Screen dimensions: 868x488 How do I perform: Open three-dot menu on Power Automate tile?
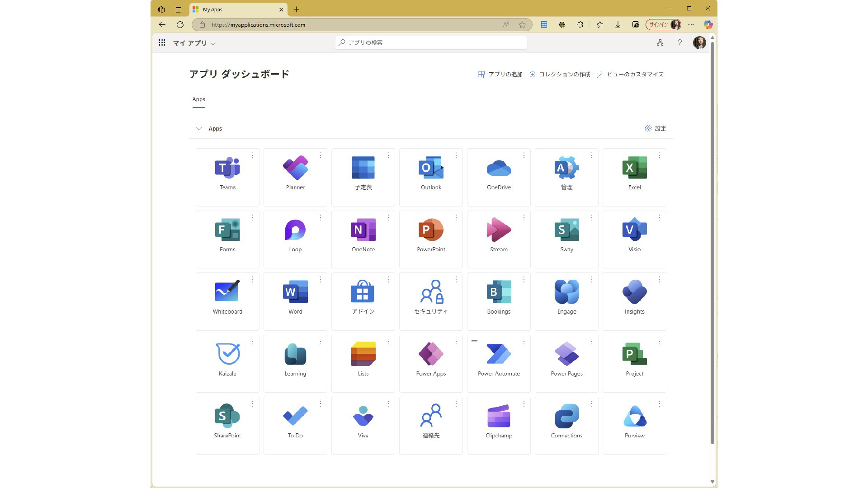tap(524, 342)
